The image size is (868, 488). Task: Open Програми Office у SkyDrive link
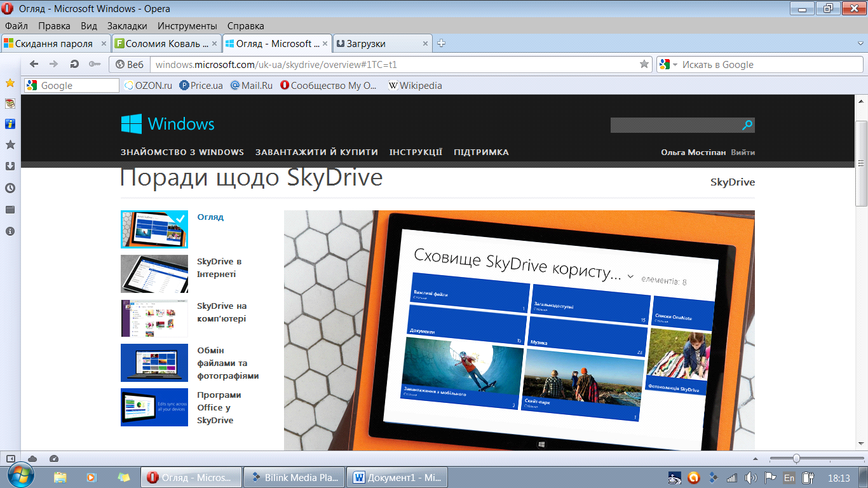(x=219, y=407)
